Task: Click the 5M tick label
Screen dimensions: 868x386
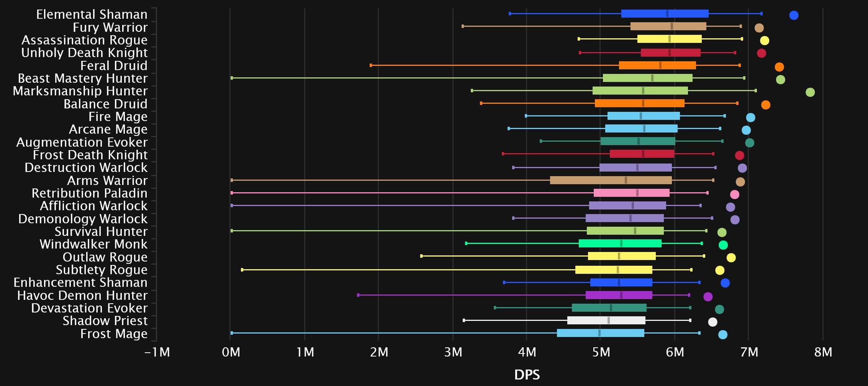Action: [x=601, y=352]
